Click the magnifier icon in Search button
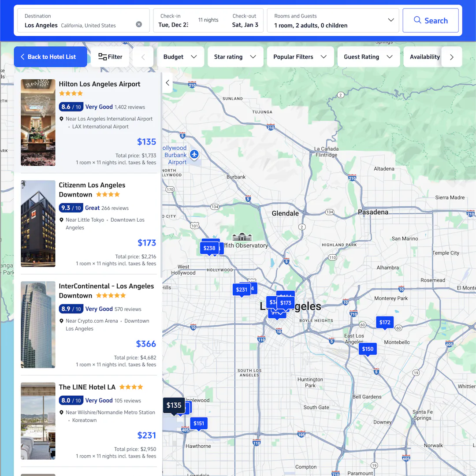This screenshot has width=476, height=476. point(417,20)
